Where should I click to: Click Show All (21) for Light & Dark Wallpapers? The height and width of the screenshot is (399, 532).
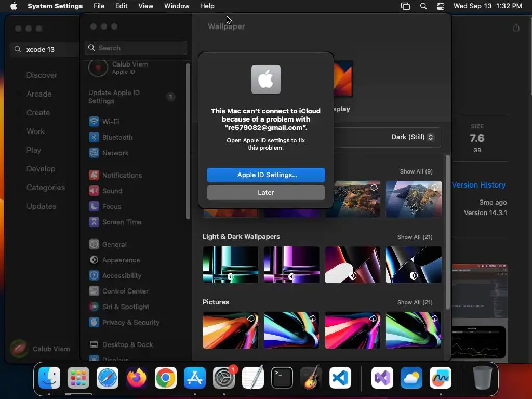[415, 237]
